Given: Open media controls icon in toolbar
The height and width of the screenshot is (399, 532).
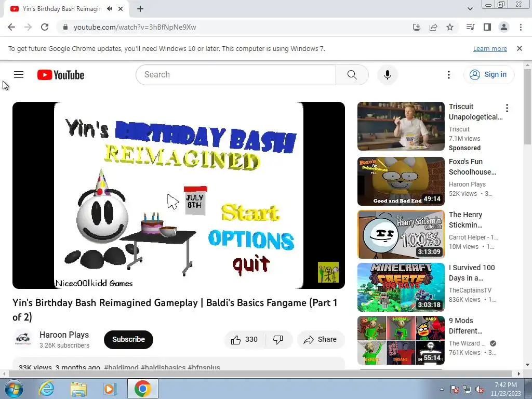Looking at the screenshot, I should click(470, 27).
